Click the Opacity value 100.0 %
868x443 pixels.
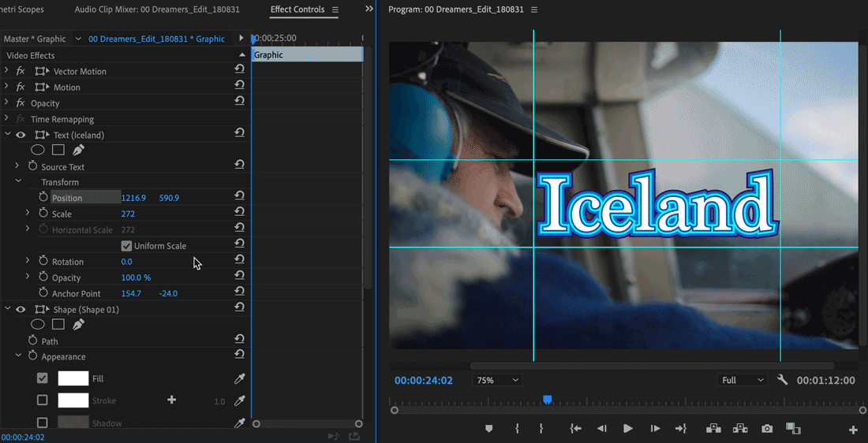pyautogui.click(x=136, y=277)
